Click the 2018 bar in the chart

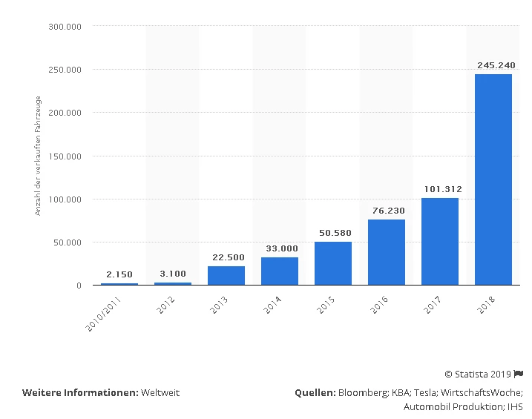tap(493, 179)
